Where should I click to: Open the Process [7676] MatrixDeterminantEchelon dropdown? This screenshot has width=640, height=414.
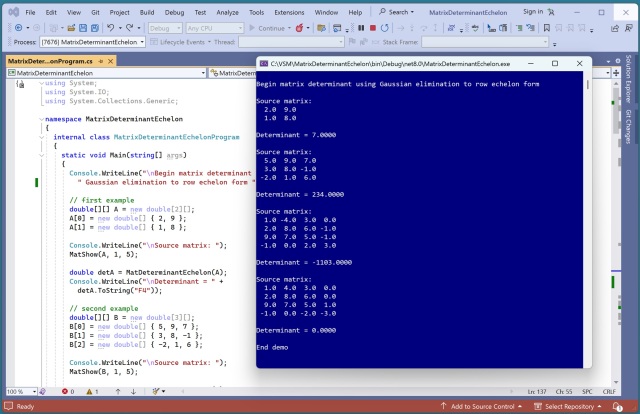tap(92, 42)
